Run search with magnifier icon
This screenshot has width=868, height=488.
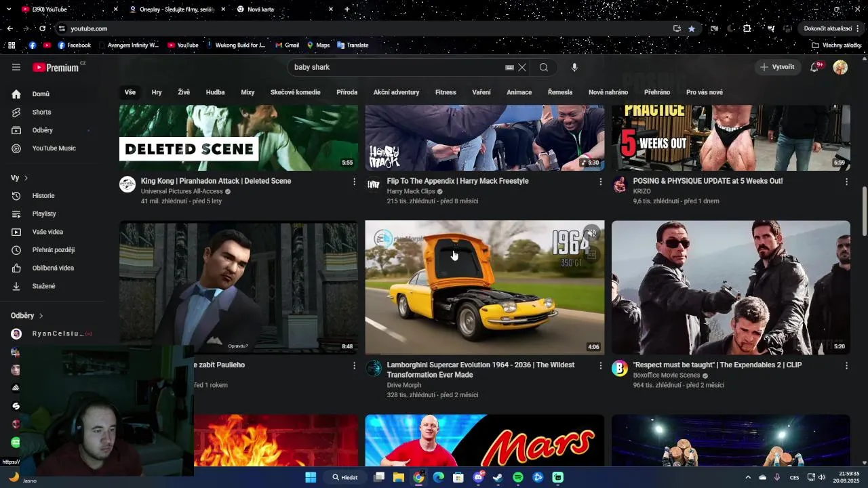click(x=544, y=67)
